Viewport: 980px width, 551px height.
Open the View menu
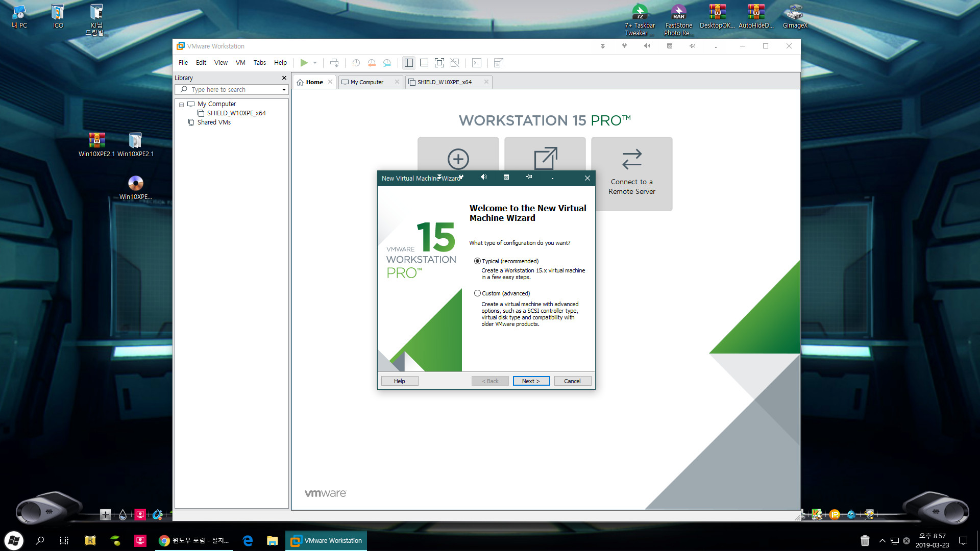(x=221, y=63)
